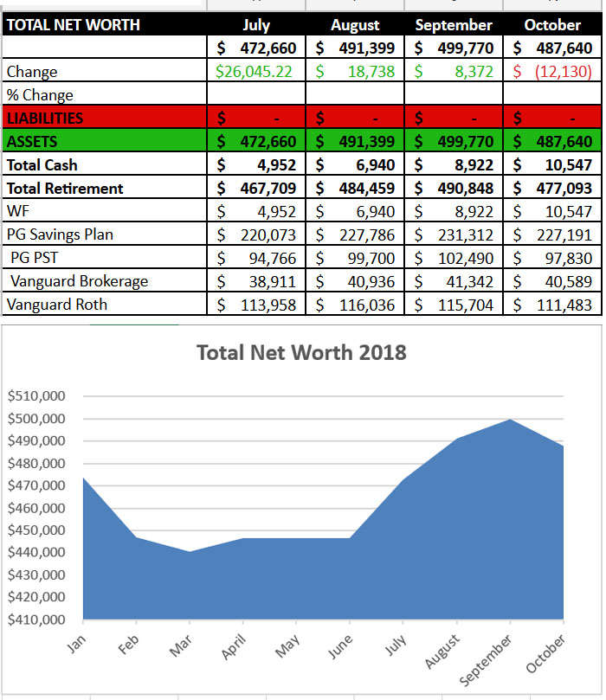Click the $510,000 vertical axis label
Image resolution: width=606 pixels, height=700 pixels.
[36, 396]
